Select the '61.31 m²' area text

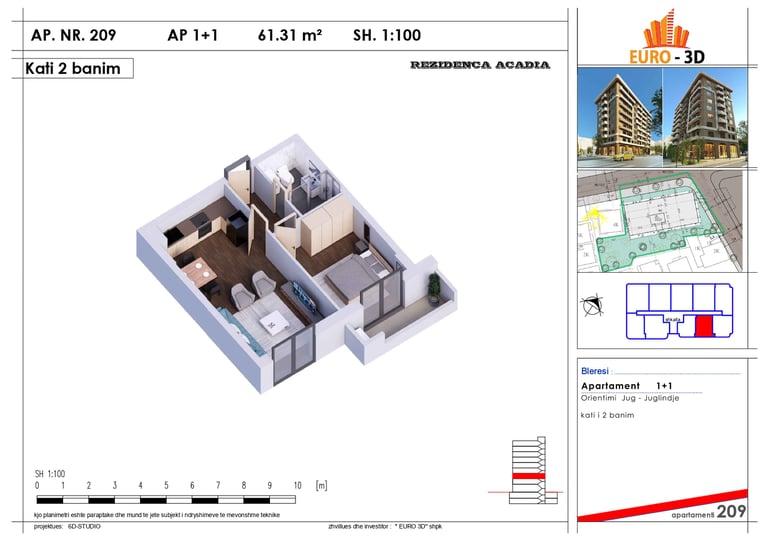289,35
